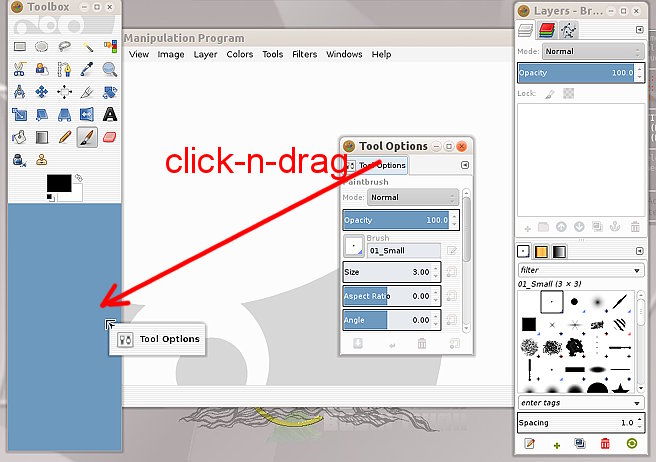Select the Ellipse Select tool
The height and width of the screenshot is (462, 656).
pos(41,46)
